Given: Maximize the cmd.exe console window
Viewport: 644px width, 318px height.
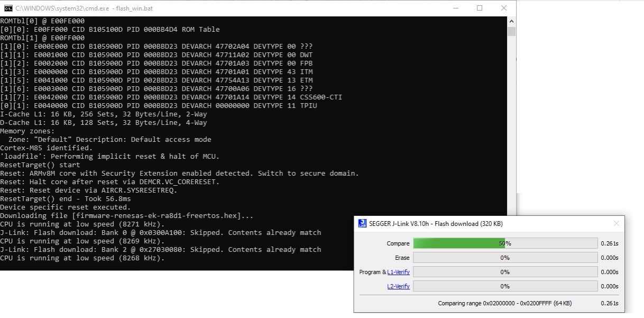Looking at the screenshot, I should (x=480, y=8).
